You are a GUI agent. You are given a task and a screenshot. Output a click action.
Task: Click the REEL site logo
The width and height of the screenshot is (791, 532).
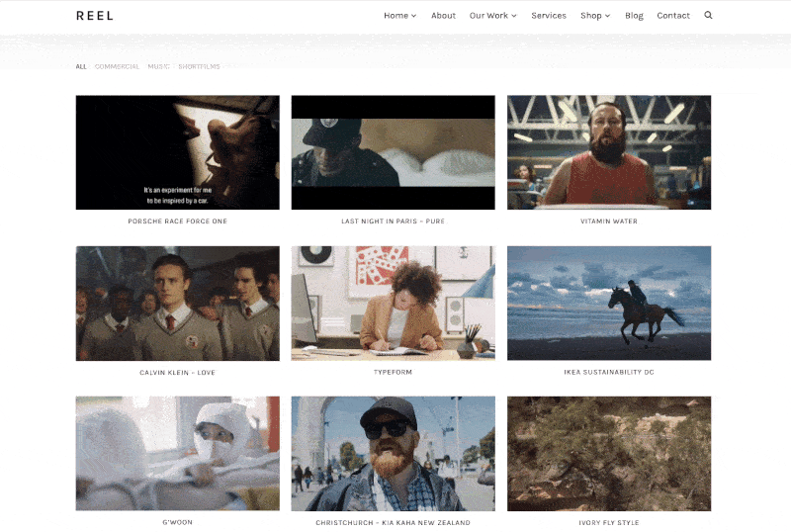[x=95, y=16]
